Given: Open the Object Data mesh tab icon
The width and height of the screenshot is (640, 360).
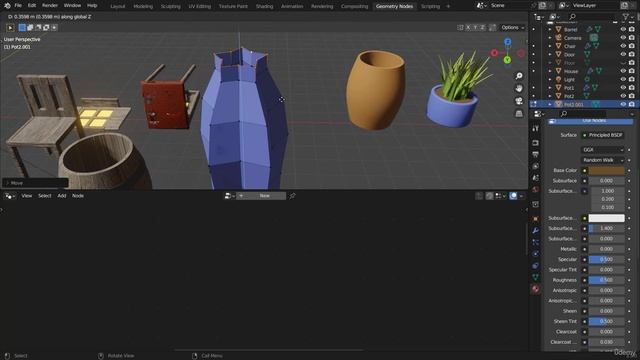Looking at the screenshot, I should tap(536, 277).
